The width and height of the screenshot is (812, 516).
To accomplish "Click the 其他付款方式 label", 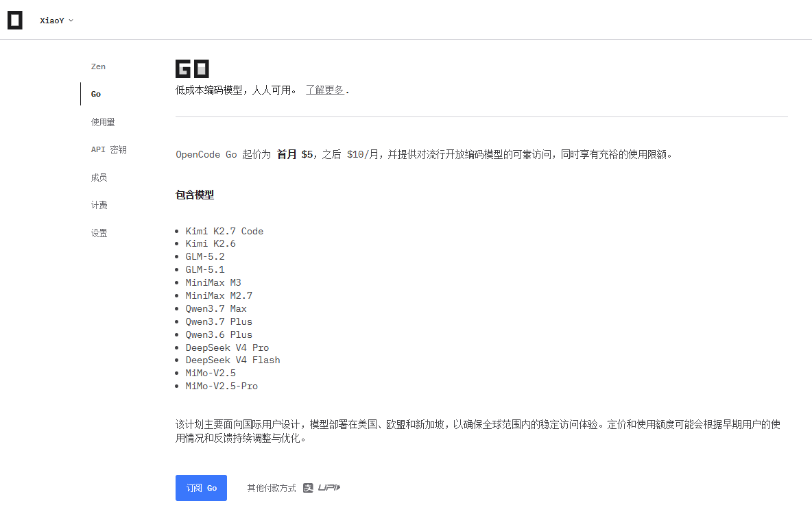I will tap(272, 488).
